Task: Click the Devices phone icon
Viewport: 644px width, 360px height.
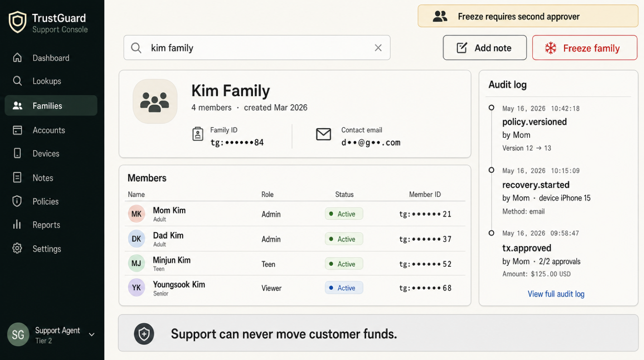Action: (x=17, y=153)
